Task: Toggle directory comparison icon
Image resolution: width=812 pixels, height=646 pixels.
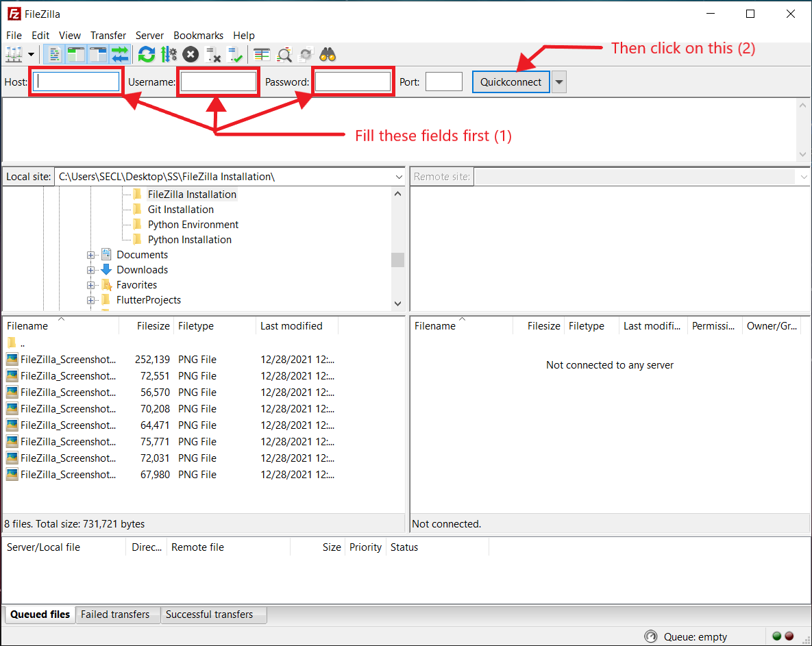Action: pos(284,54)
